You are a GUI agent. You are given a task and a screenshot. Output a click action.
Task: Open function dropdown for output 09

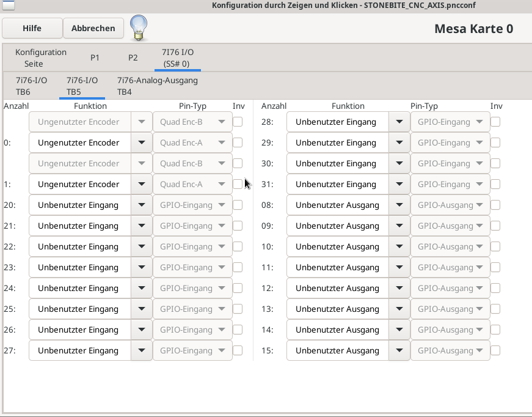coord(399,226)
